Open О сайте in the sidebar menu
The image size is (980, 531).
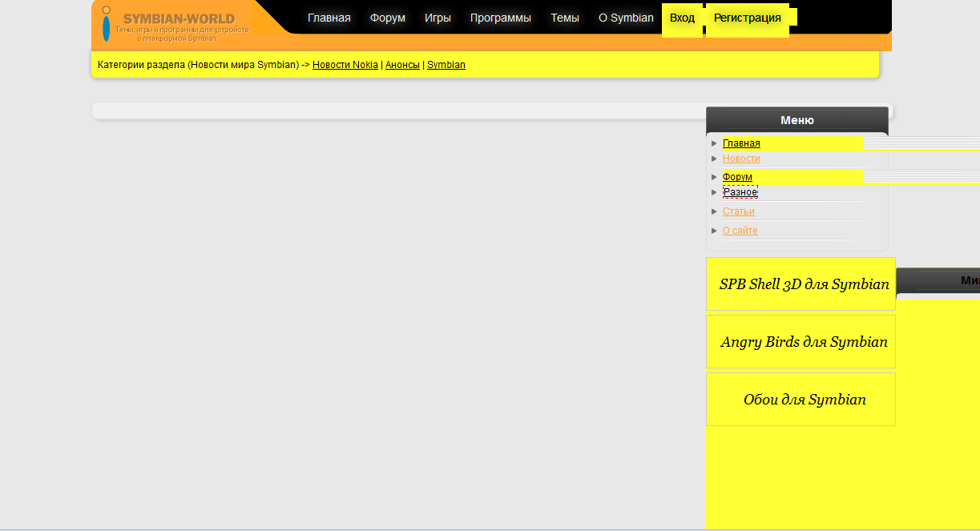[x=740, y=231]
